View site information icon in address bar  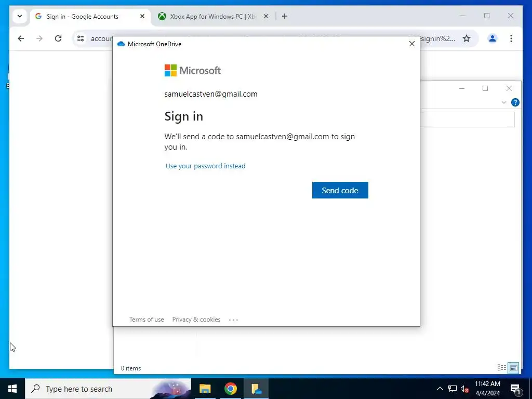[x=81, y=38]
